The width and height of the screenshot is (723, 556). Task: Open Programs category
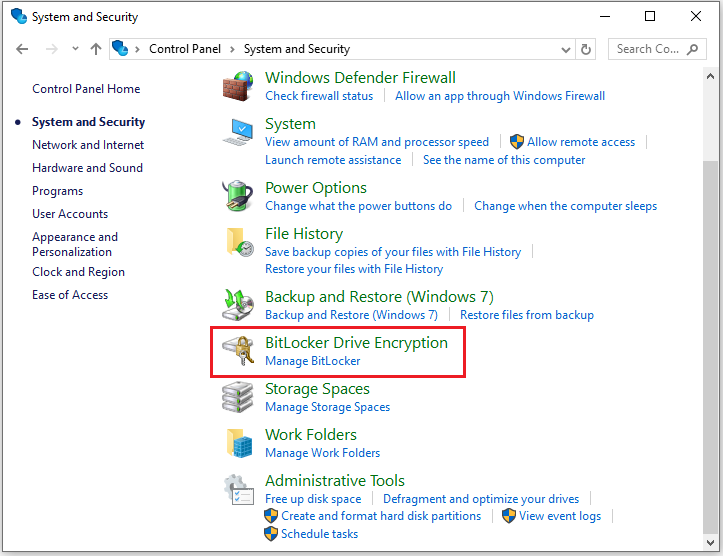[58, 191]
